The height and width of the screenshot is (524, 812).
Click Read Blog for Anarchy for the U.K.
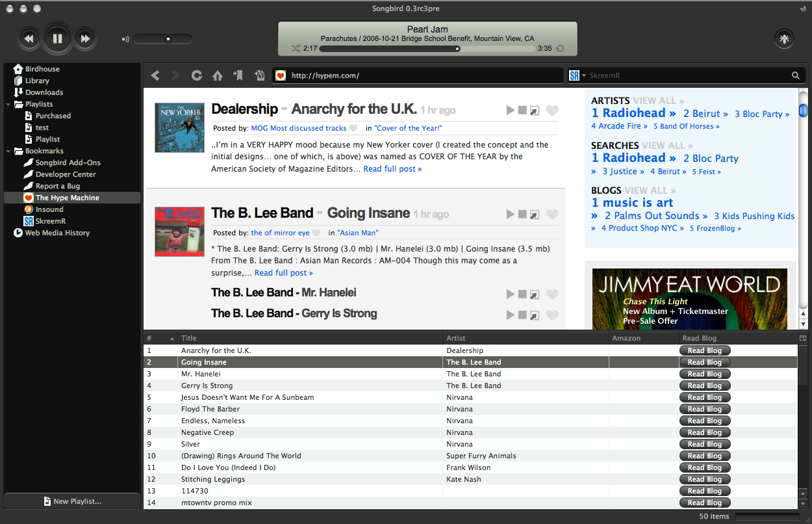[705, 350]
